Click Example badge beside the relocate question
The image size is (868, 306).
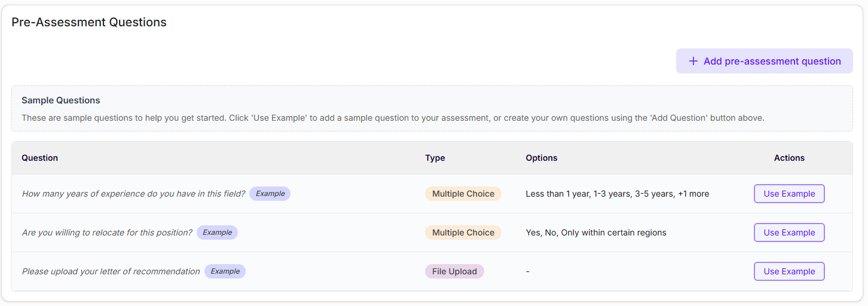tap(217, 232)
